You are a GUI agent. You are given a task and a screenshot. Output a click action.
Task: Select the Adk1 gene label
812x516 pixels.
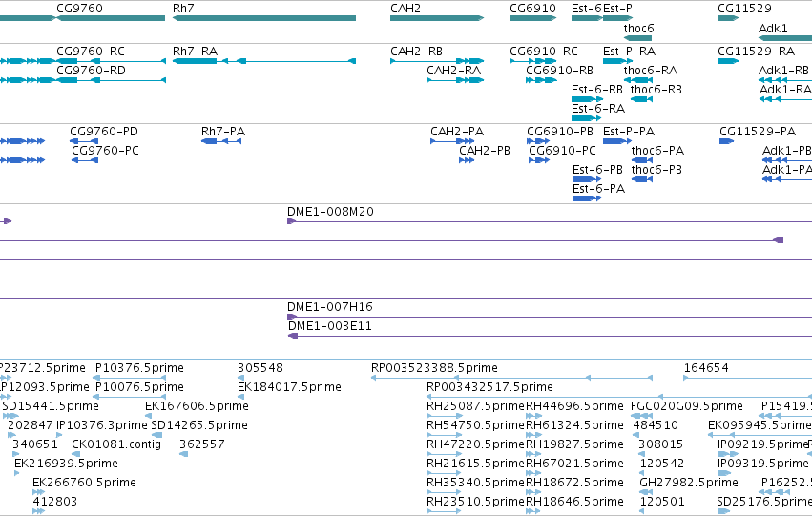(773, 28)
